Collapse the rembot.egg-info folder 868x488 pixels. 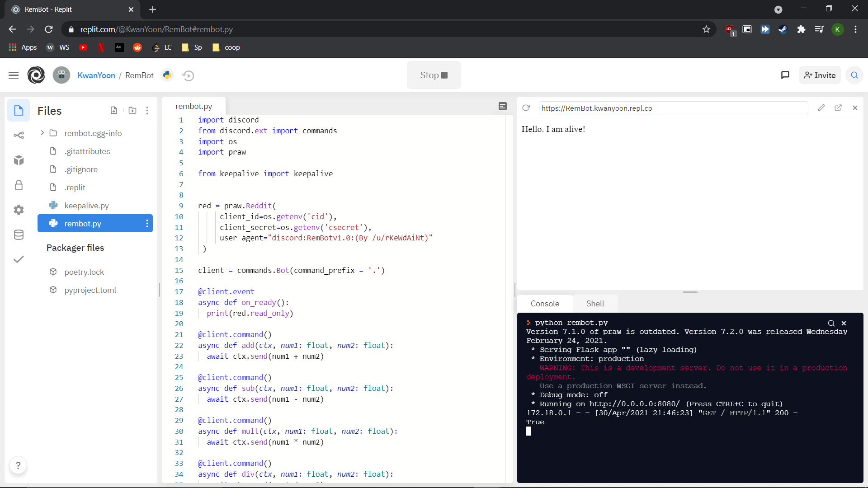(42, 133)
